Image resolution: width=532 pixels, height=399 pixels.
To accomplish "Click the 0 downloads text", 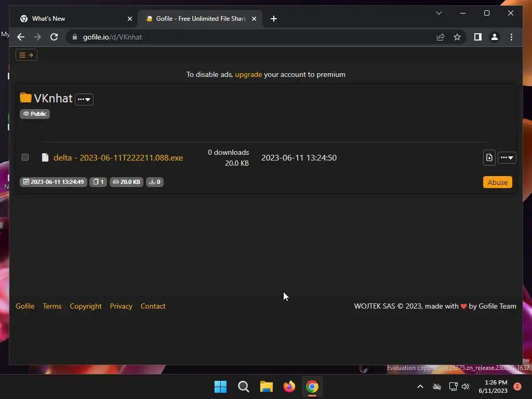I will [x=229, y=152].
